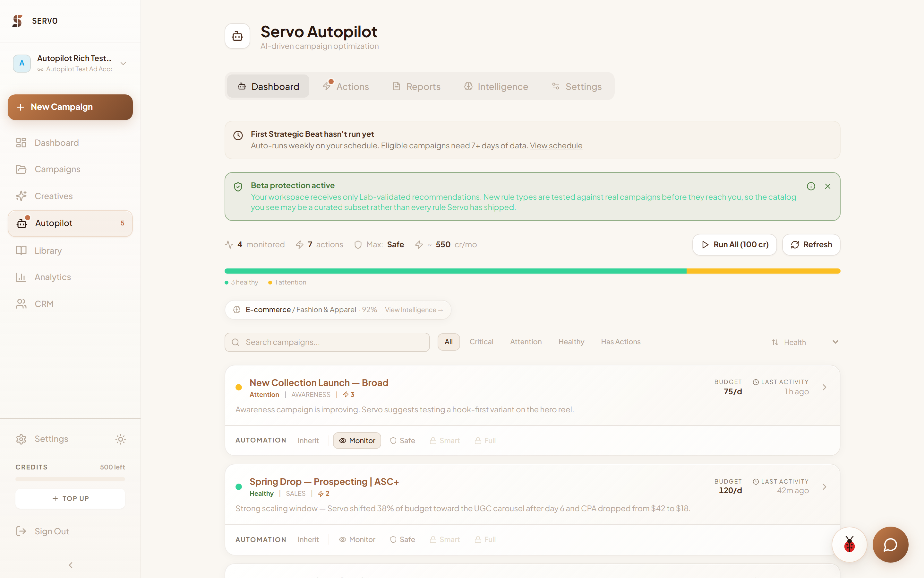
Task: Open Dashboard in the left sidebar
Action: (70, 143)
